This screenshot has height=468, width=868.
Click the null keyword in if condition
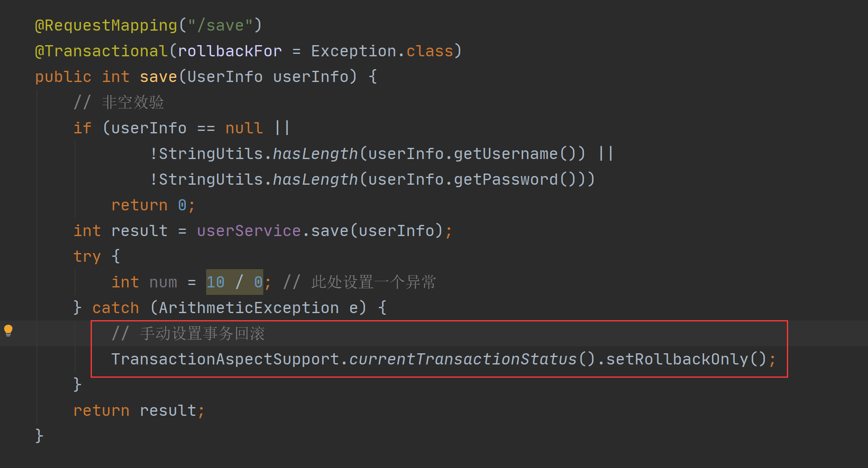244,128
